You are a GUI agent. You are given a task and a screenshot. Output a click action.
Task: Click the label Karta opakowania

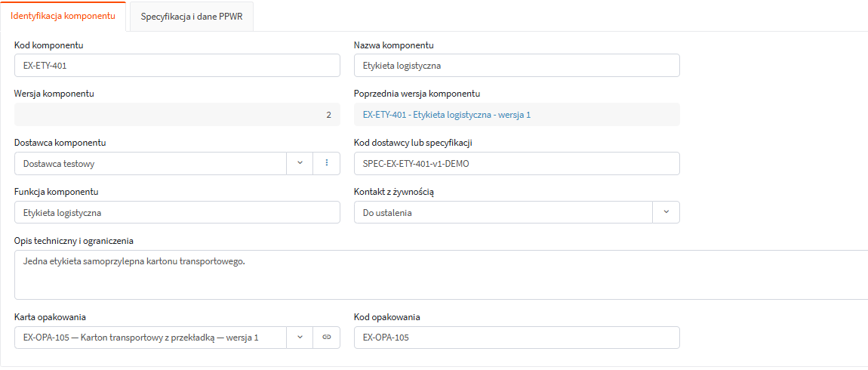click(x=50, y=317)
